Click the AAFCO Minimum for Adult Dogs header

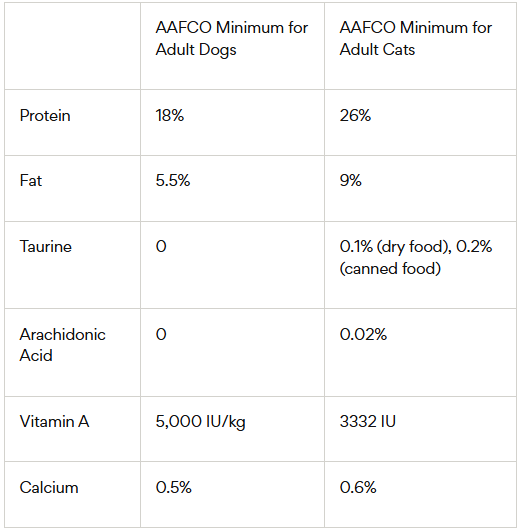coord(232,38)
